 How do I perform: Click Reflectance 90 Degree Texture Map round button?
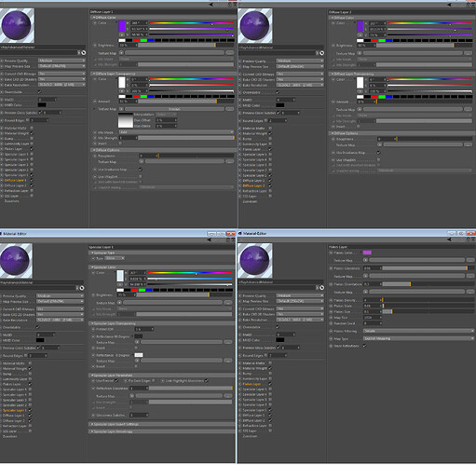pos(137,342)
